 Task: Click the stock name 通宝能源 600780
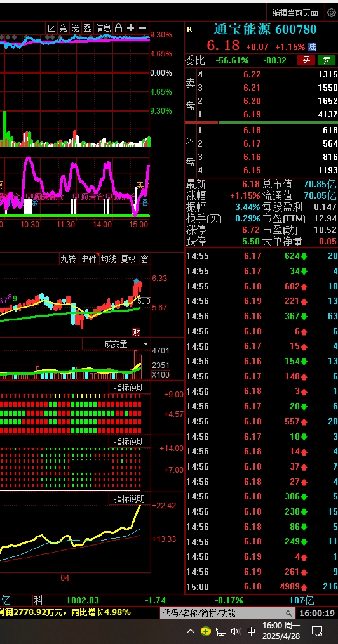pyautogui.click(x=266, y=29)
